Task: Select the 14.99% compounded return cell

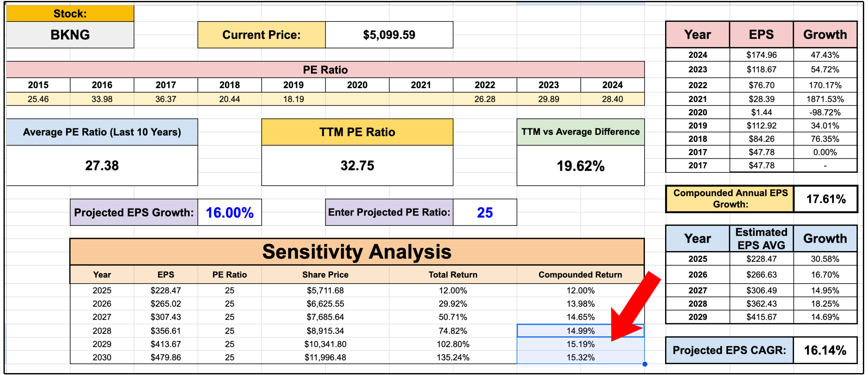Action: point(580,331)
